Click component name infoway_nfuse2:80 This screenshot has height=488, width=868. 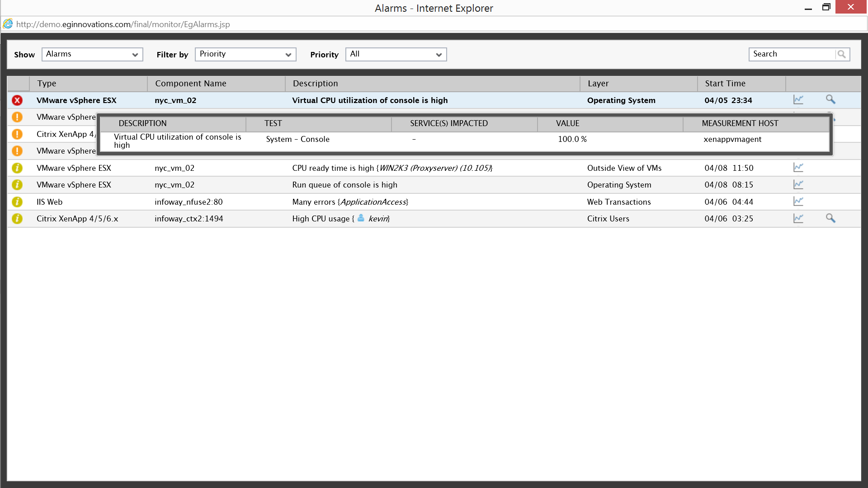tap(189, 202)
